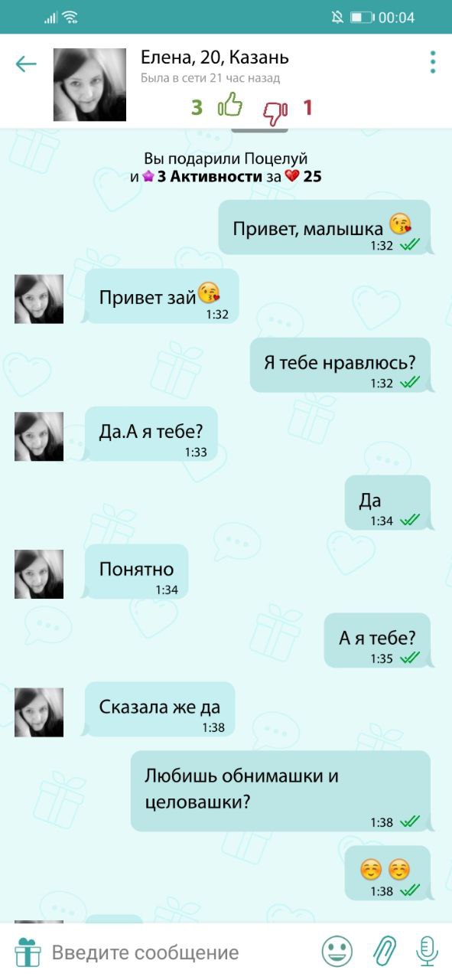Give Елена a thumbs down
Screen dimensions: 452x980
pos(275,113)
